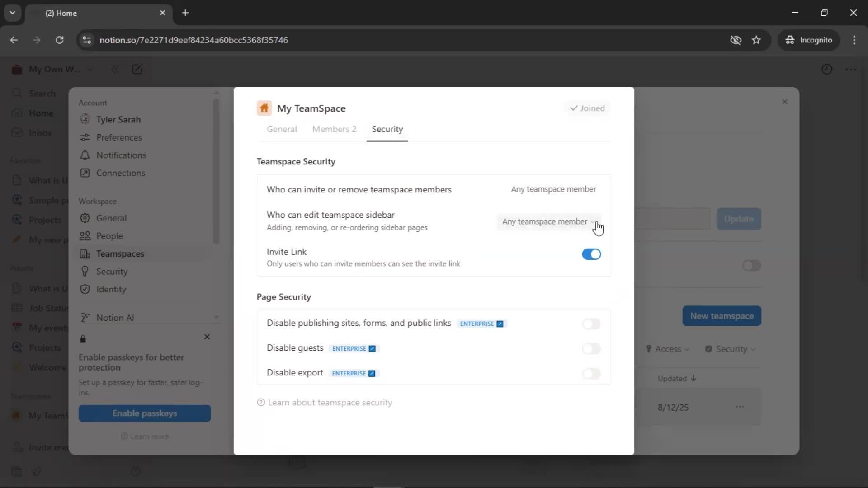This screenshot has height=488, width=868.
Task: Close the (2) Home browser tab
Action: 162,13
